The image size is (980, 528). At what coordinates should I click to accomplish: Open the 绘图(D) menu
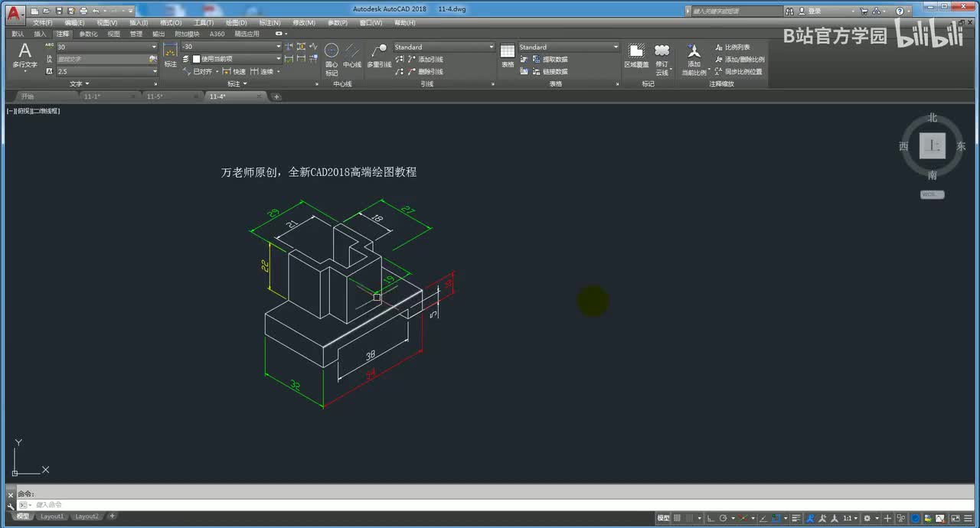tap(236, 23)
